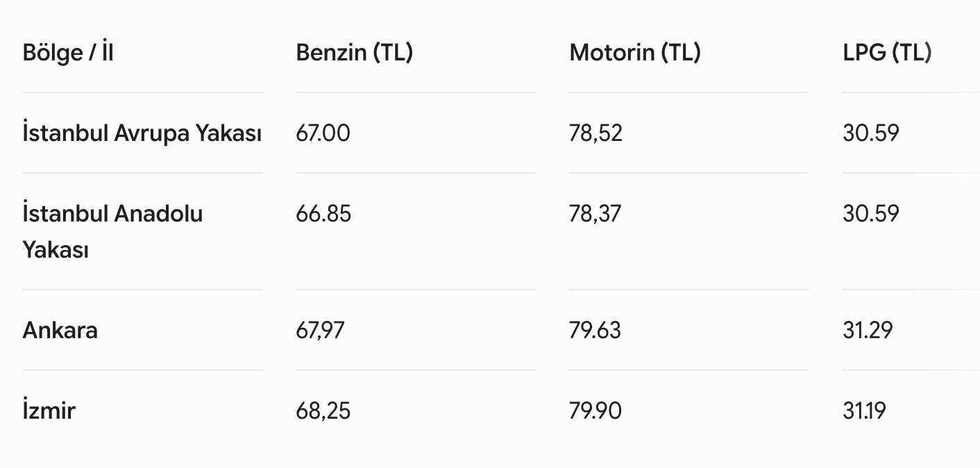The width and height of the screenshot is (980, 468).
Task: Select the İzmir row label
Action: click(x=49, y=410)
